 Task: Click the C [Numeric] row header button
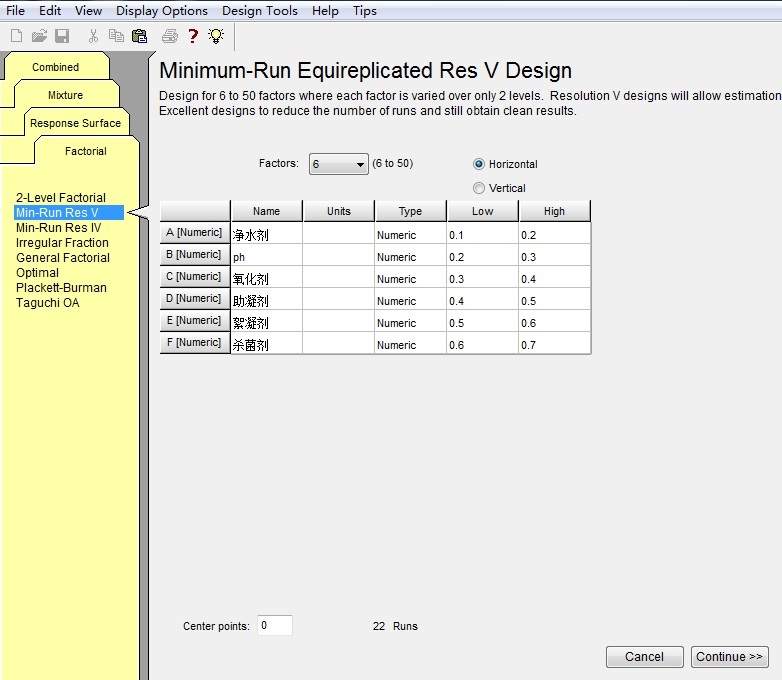point(195,276)
